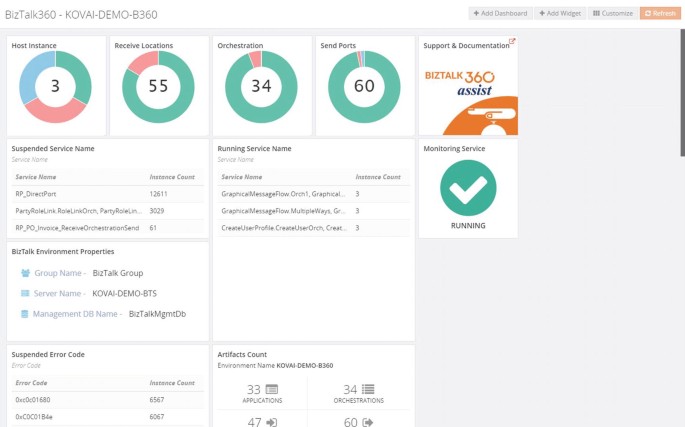Screen dimensions: 685x427
Task: Click the 33 Applications count
Action: pyautogui.click(x=253, y=389)
